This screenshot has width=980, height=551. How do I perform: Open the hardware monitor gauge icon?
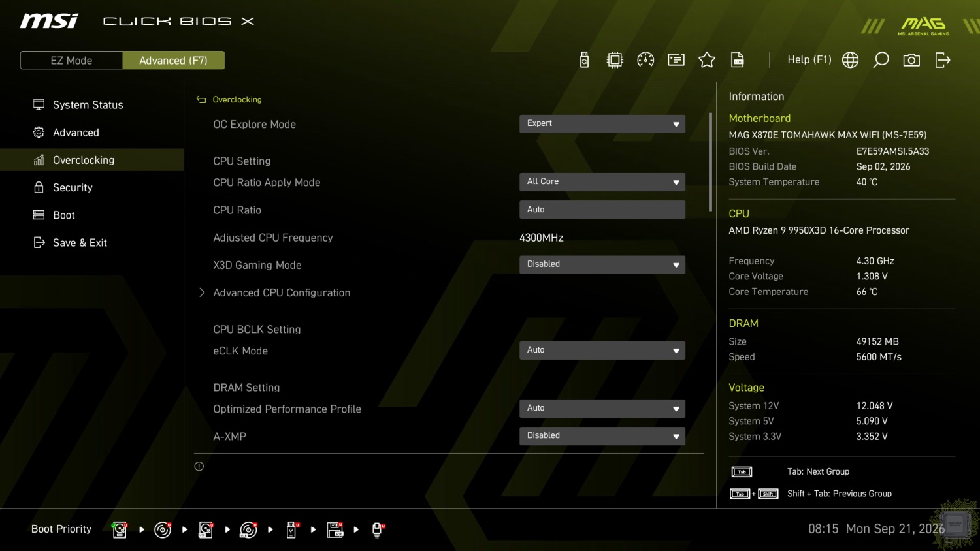(645, 60)
